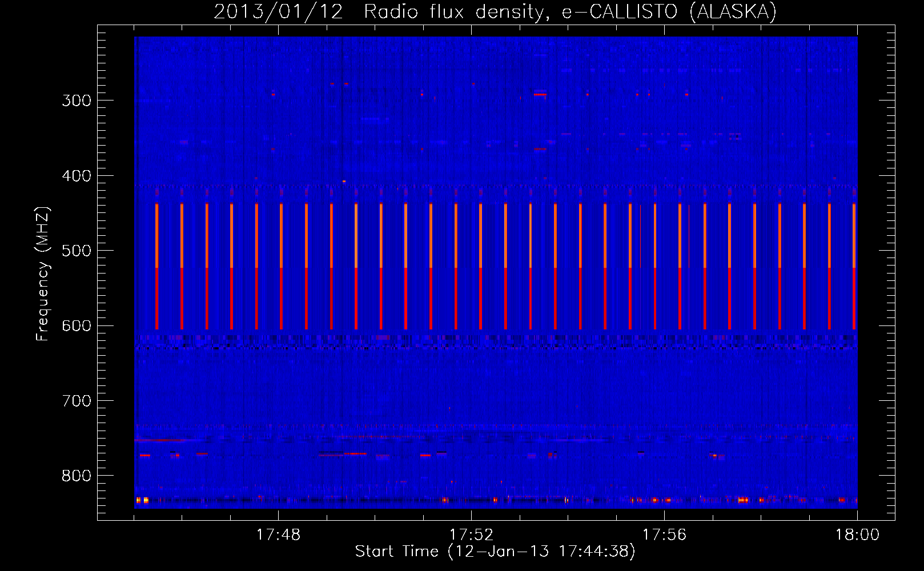Click the 17:56 time axis label
924x571 pixels.
tap(664, 535)
